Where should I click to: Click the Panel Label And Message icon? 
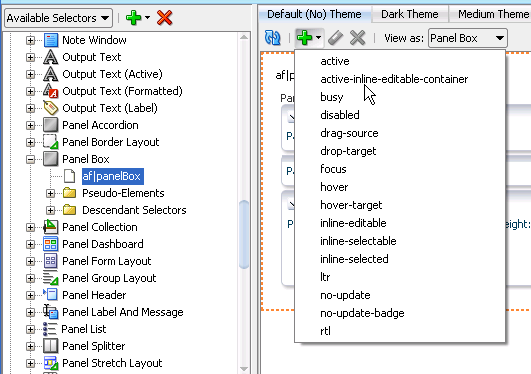pos(51,312)
